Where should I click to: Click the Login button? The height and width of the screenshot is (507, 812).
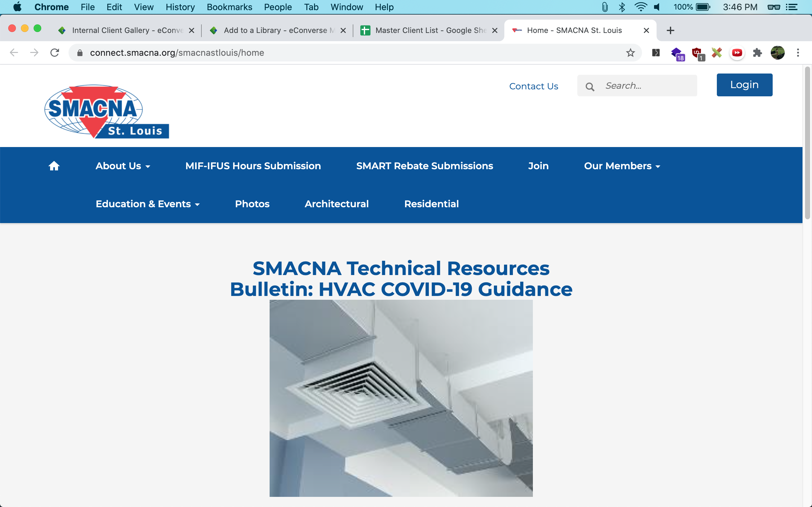point(744,85)
